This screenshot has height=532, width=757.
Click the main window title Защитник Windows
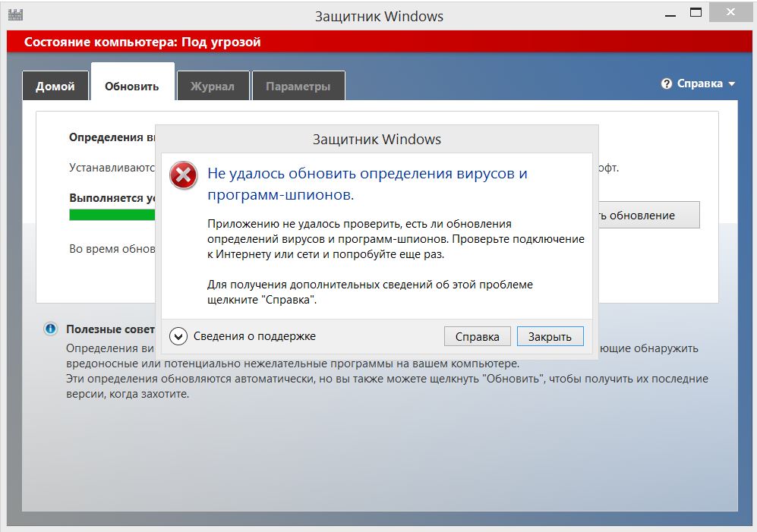(x=379, y=16)
